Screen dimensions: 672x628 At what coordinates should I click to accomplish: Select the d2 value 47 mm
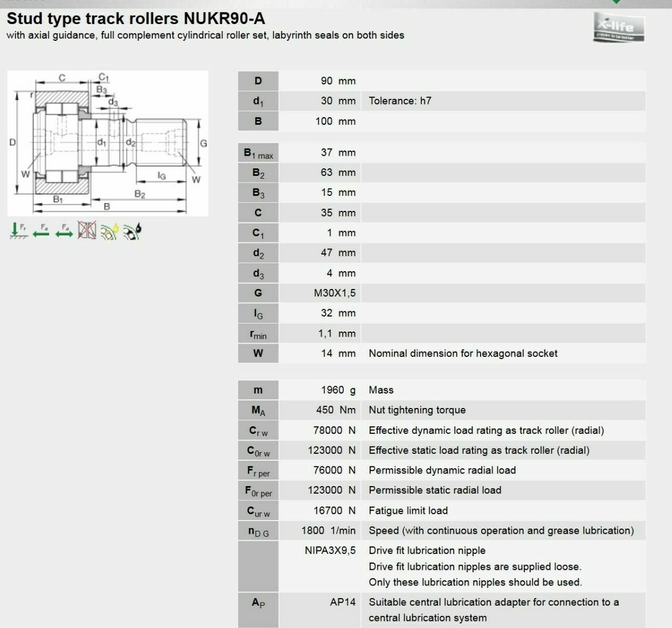pos(338,253)
